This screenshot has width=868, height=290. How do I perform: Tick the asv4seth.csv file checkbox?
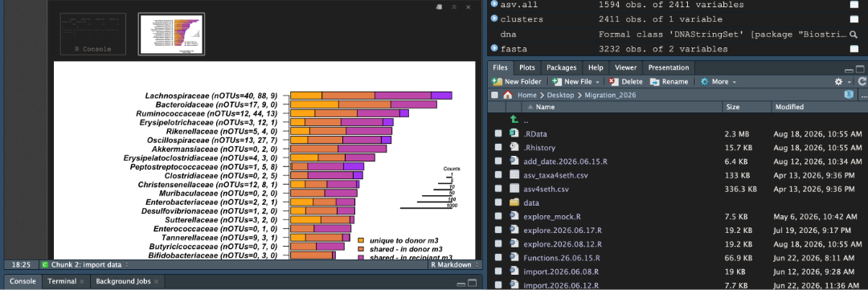(498, 189)
